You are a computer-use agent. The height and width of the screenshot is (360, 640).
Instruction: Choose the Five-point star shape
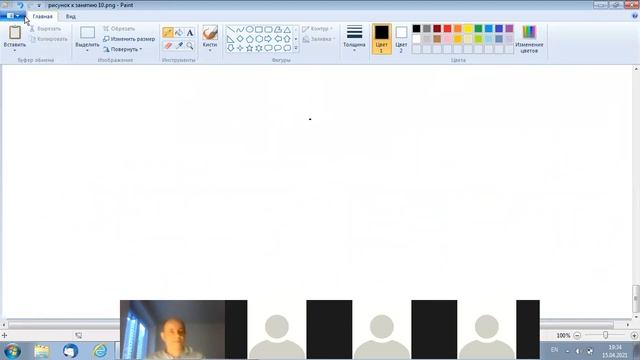(249, 48)
